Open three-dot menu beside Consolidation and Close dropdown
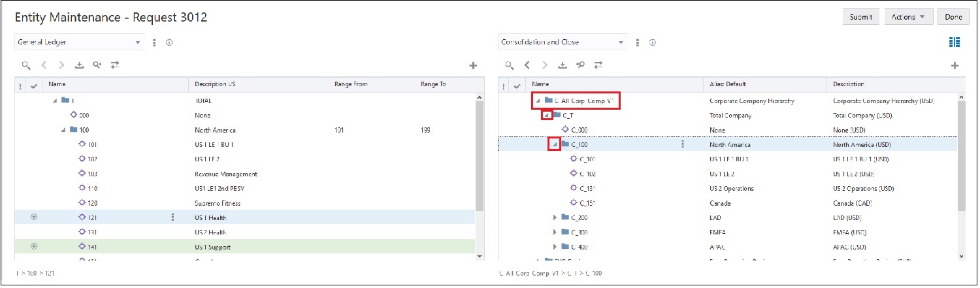980x288 pixels. 638,42
